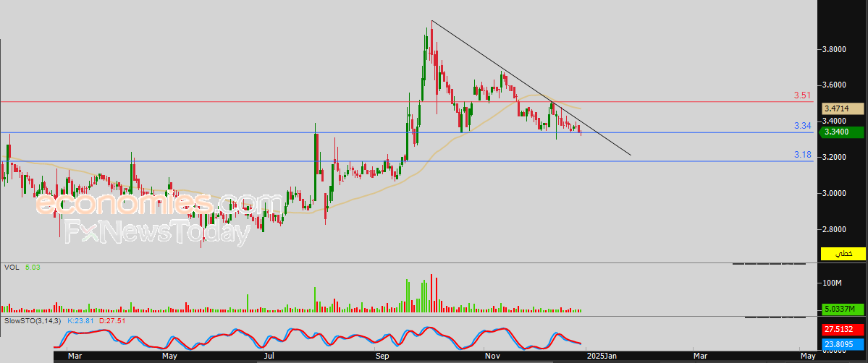The width and height of the screenshot is (868, 363).
Task: Click the 3.0000 price axis label
Action: [835, 193]
